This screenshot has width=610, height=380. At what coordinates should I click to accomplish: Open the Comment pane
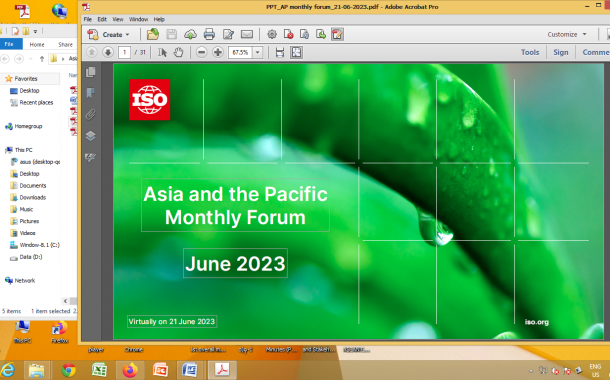click(x=596, y=52)
